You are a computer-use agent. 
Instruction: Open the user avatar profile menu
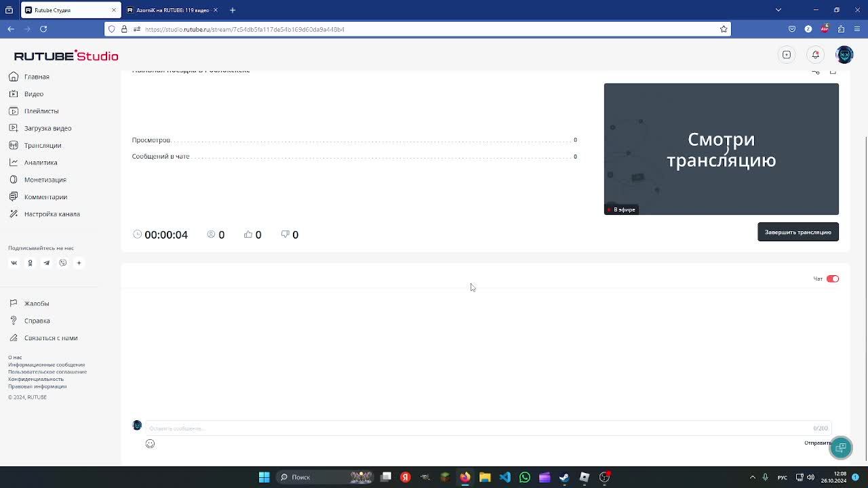click(x=845, y=55)
